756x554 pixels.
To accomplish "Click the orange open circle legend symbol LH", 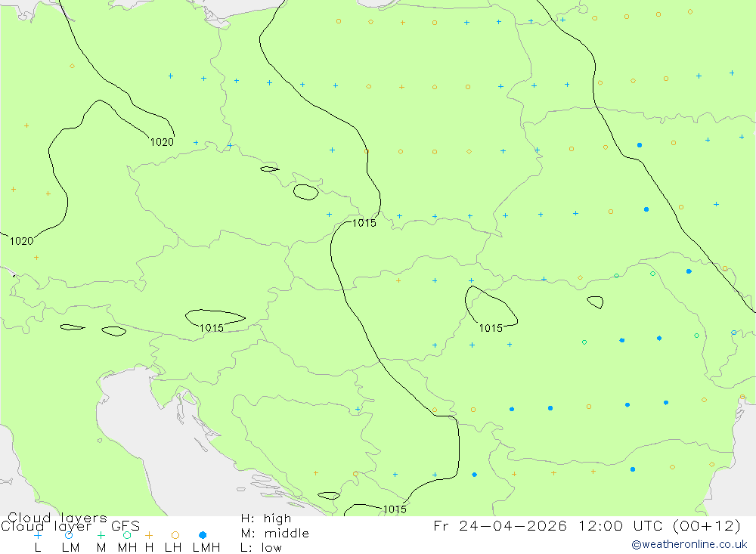I will pyautogui.click(x=175, y=535).
